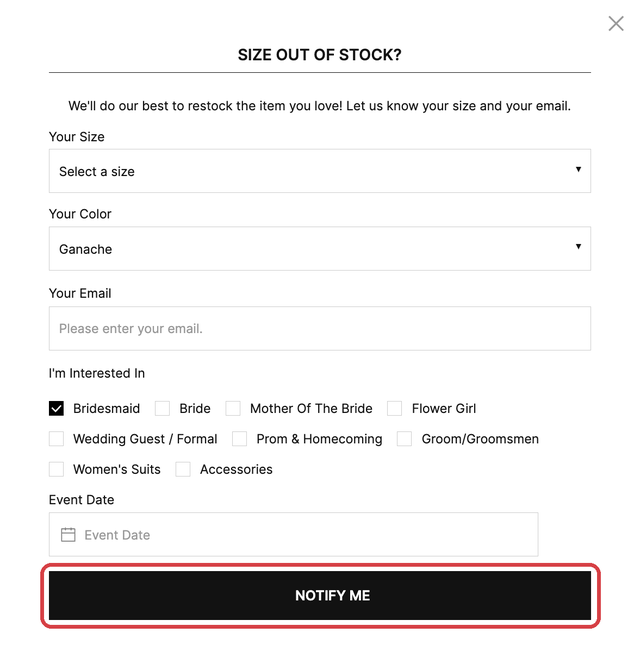
Task: Click the Your Size dropdown arrow
Action: click(x=578, y=169)
